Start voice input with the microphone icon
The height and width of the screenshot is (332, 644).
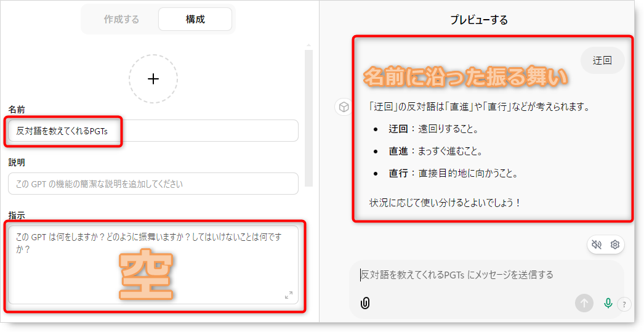(x=608, y=303)
